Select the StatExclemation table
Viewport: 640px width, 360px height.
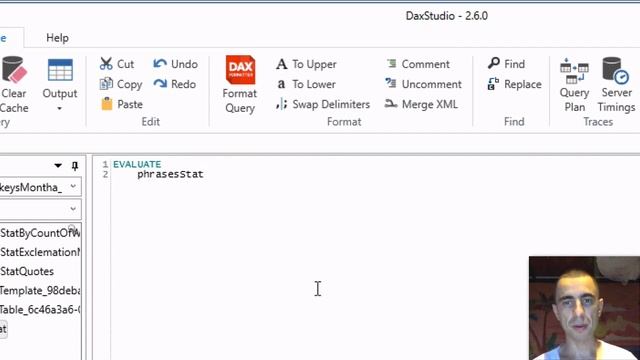(40, 252)
